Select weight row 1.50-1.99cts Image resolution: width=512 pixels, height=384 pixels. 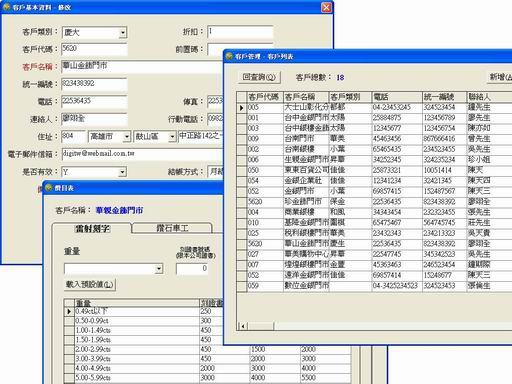point(137,340)
